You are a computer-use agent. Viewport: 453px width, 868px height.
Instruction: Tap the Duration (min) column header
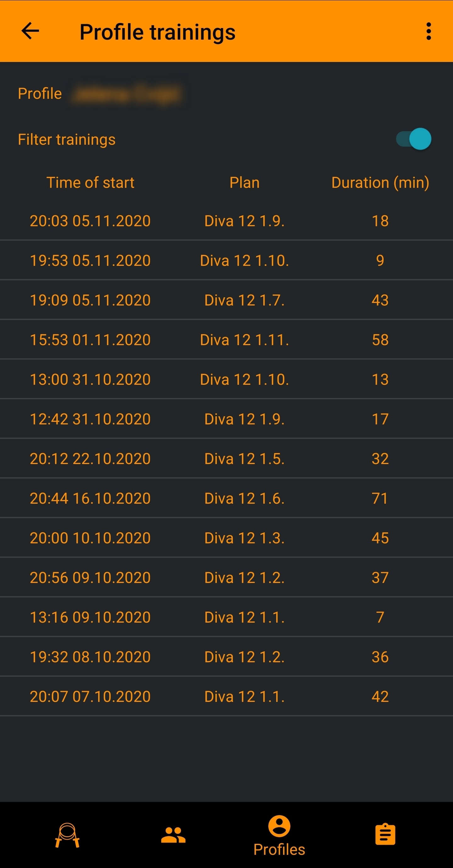coord(380,183)
